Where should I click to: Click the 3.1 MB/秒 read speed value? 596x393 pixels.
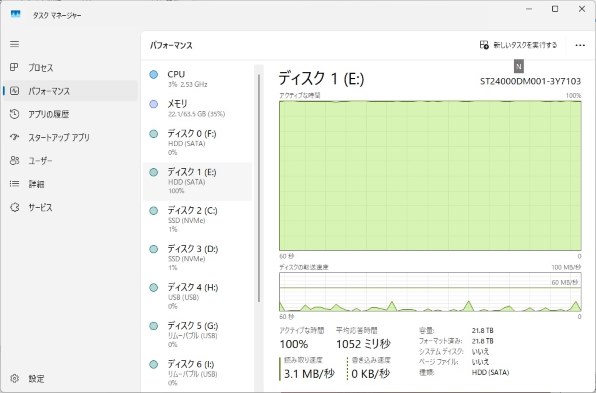point(309,374)
